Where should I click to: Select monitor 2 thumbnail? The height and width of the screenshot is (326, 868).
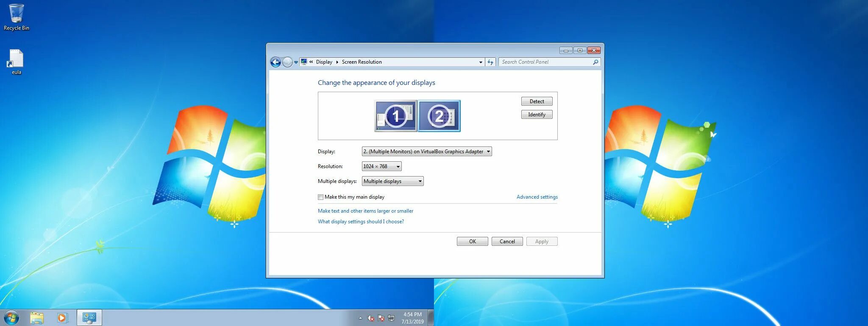coord(439,116)
